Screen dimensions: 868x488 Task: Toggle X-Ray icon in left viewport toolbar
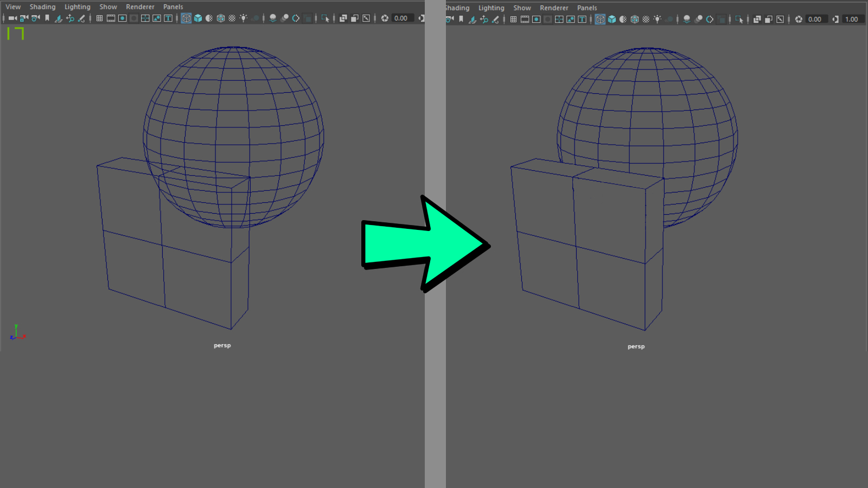click(343, 18)
